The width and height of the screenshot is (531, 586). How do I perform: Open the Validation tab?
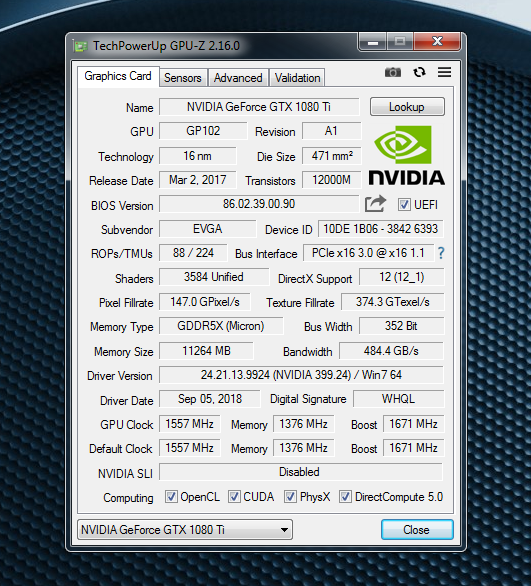[x=297, y=78]
